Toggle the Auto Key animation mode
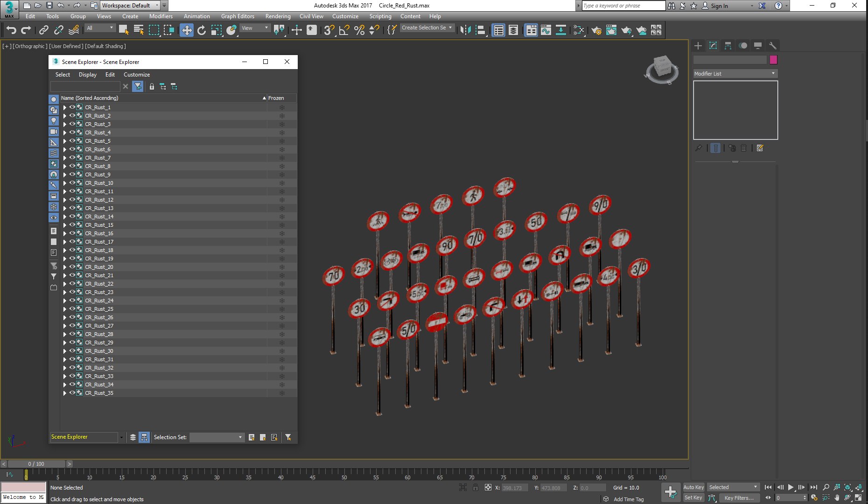 coord(693,487)
